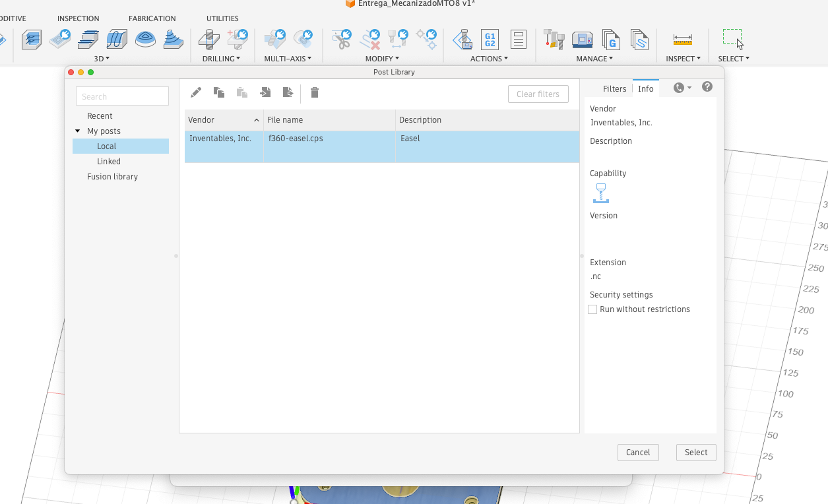Screen dimensions: 828x504
Task: Select the Pocket Clearing 3D tool
Action: [x=60, y=40]
